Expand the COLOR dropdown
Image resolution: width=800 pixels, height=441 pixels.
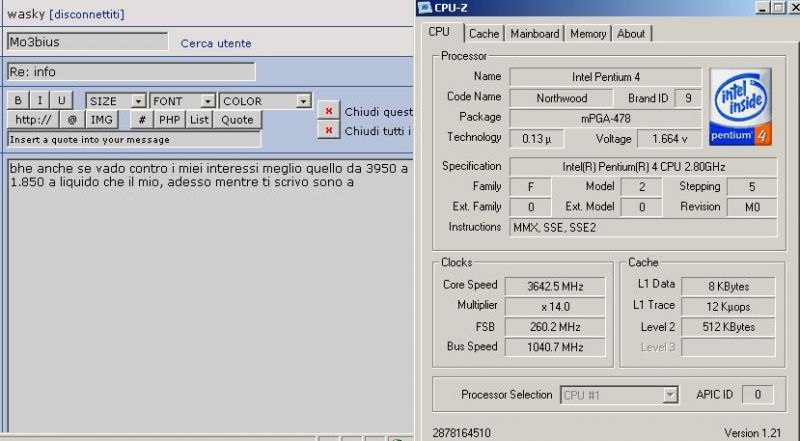coord(265,101)
